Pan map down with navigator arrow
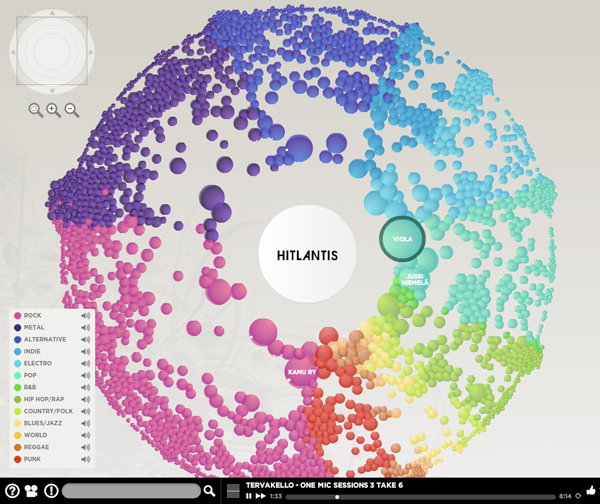The image size is (600, 504). coord(52,91)
